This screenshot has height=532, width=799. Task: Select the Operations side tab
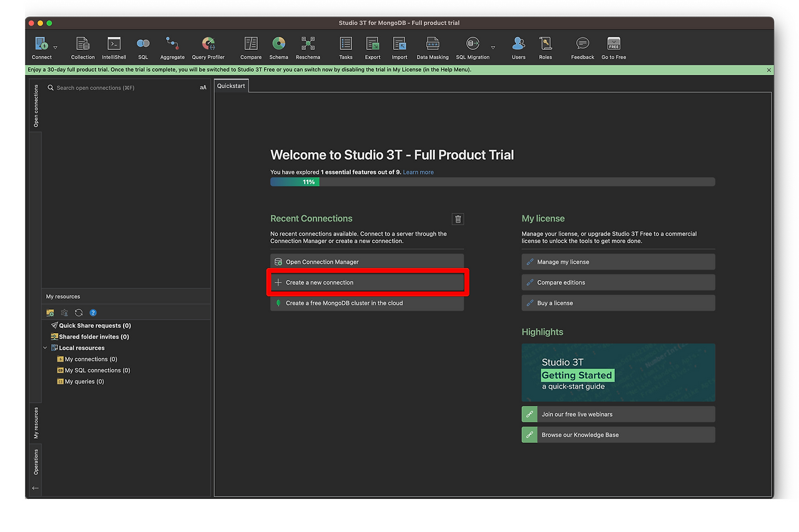[36, 462]
